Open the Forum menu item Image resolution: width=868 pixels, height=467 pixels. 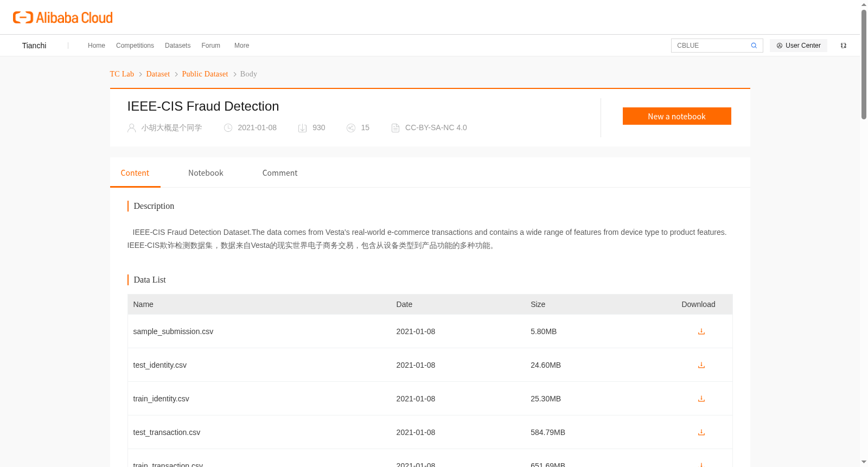[x=211, y=46]
